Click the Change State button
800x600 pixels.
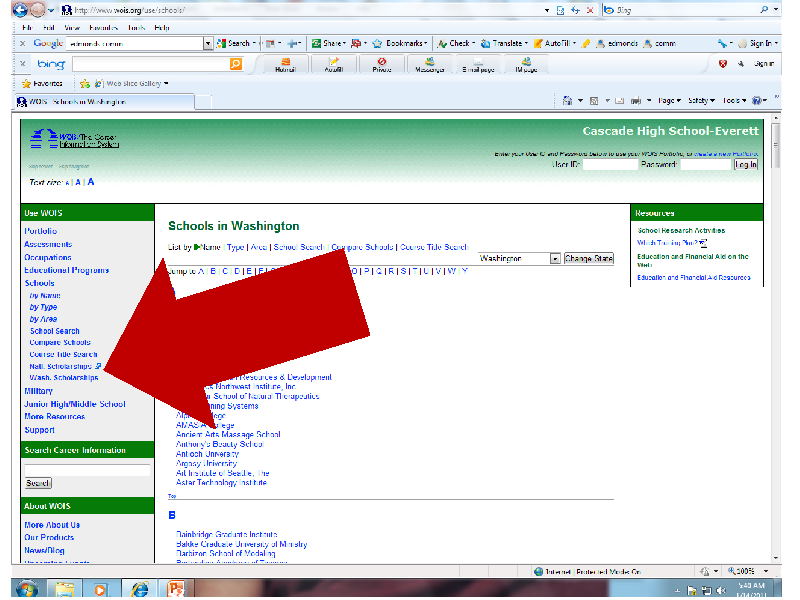click(x=589, y=259)
